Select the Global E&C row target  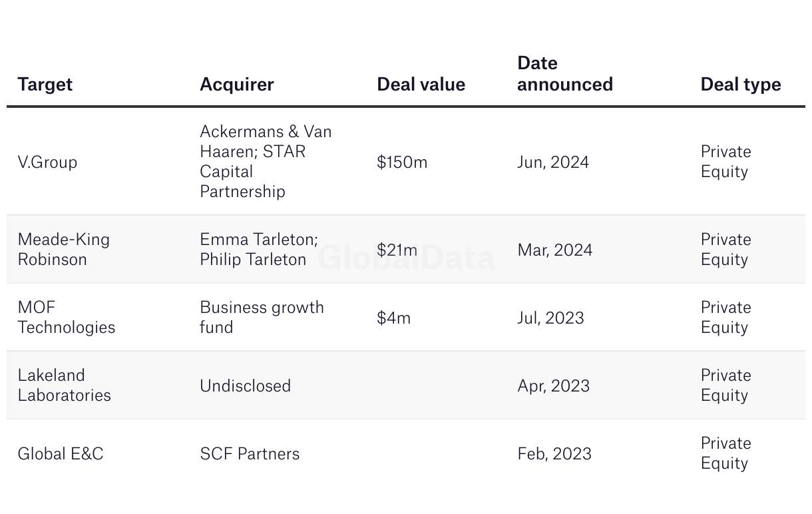pyautogui.click(x=61, y=453)
